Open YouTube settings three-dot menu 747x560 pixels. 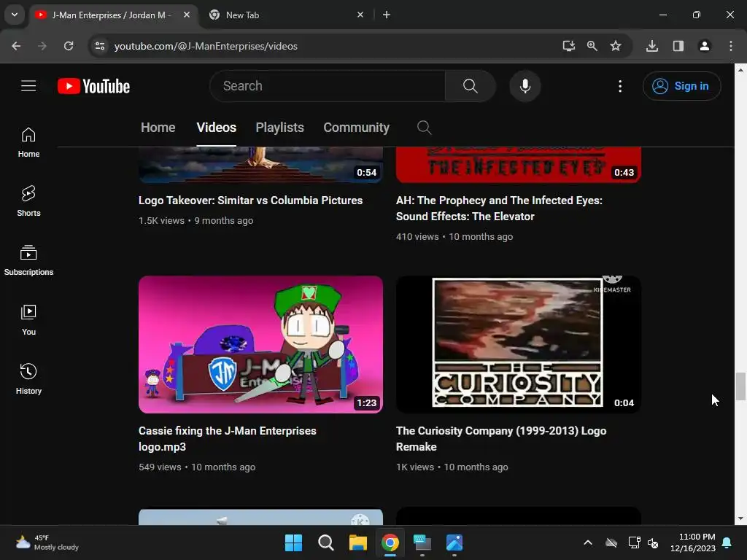tap(620, 86)
